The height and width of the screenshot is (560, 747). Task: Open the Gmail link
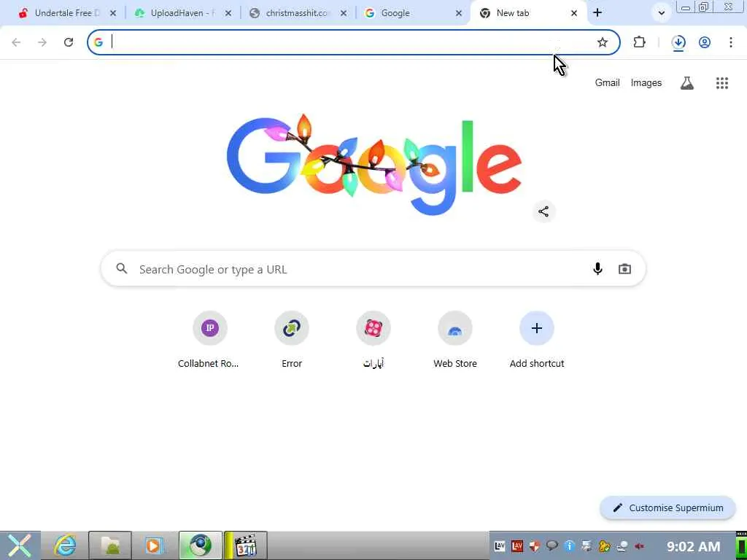coord(607,83)
